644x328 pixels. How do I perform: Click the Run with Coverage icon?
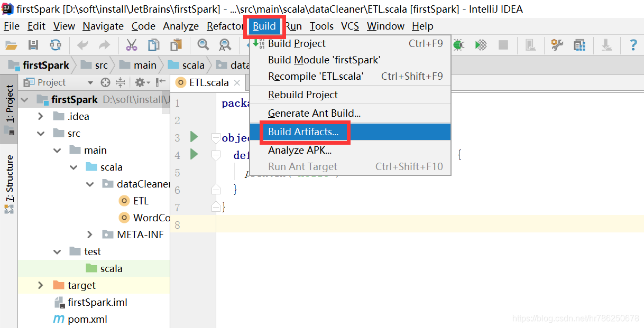click(x=481, y=45)
